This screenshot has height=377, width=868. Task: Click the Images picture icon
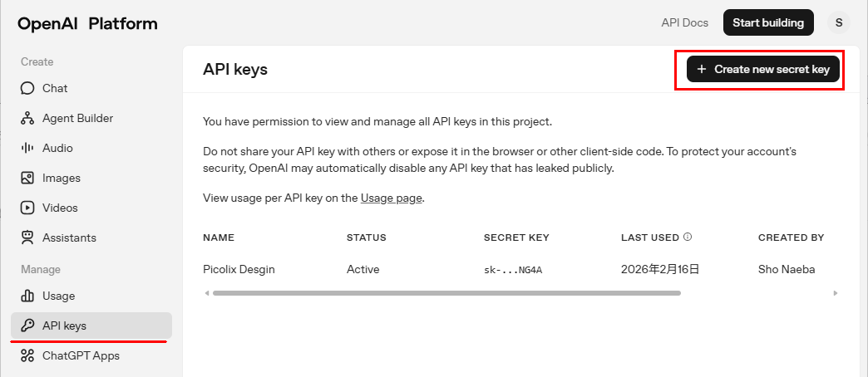pos(27,178)
